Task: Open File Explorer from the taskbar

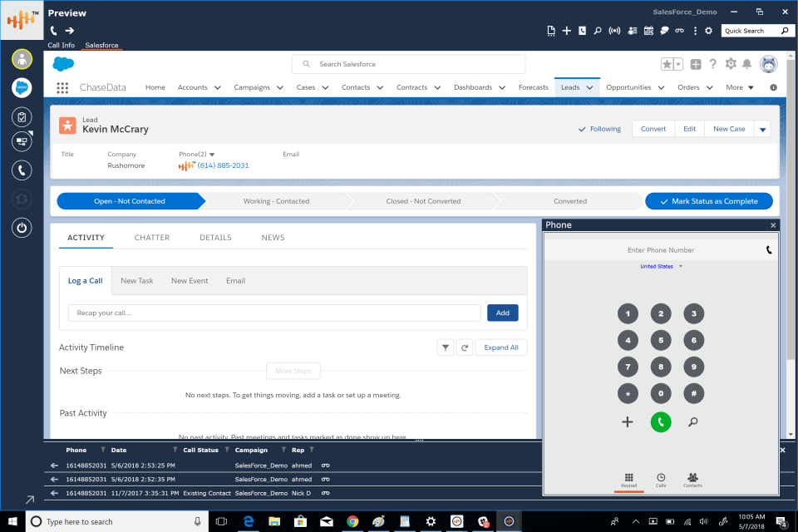Action: click(x=274, y=521)
